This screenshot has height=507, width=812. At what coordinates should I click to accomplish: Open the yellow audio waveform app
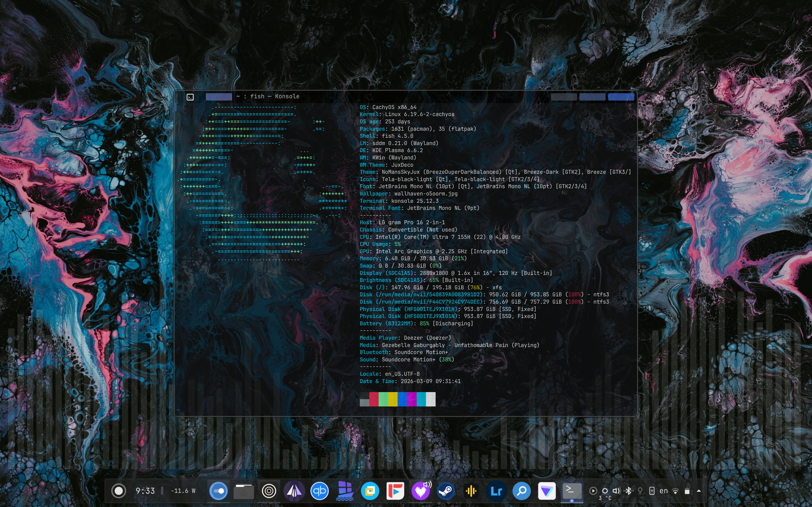471,491
